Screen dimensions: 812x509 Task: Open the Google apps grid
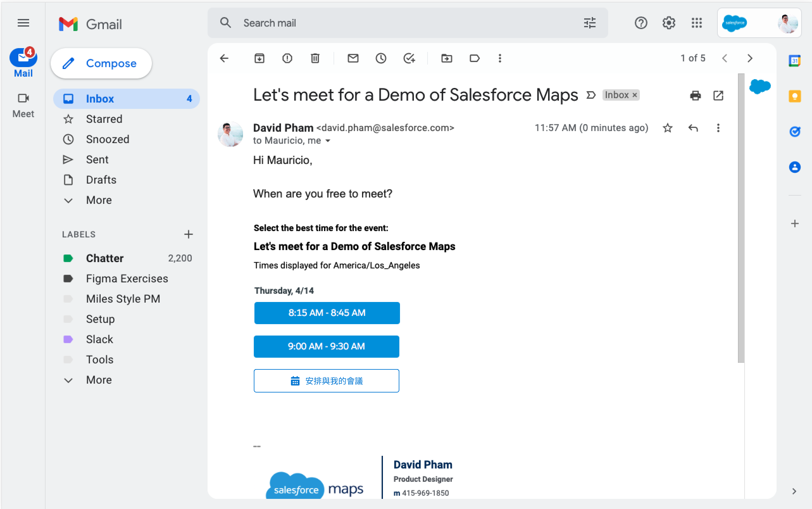[x=696, y=23]
